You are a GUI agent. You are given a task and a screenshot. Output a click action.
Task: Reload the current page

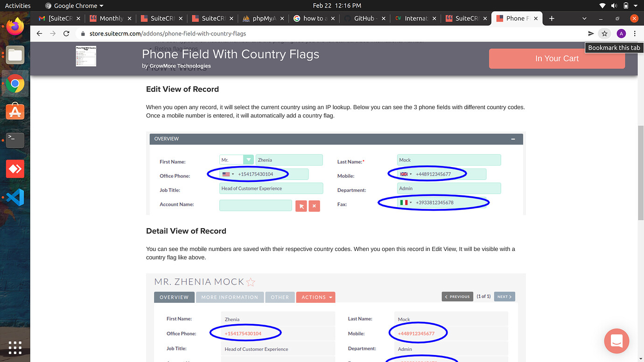(66, 34)
